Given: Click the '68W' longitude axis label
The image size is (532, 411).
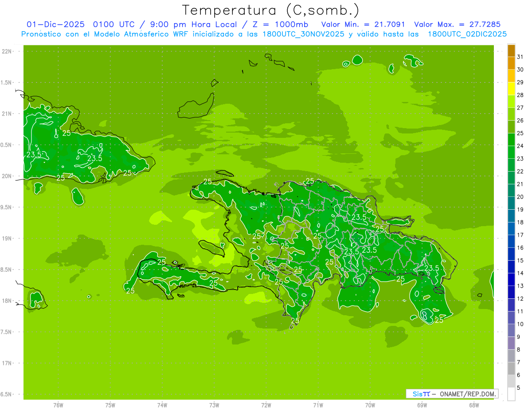Looking at the screenshot, I should [x=474, y=405].
